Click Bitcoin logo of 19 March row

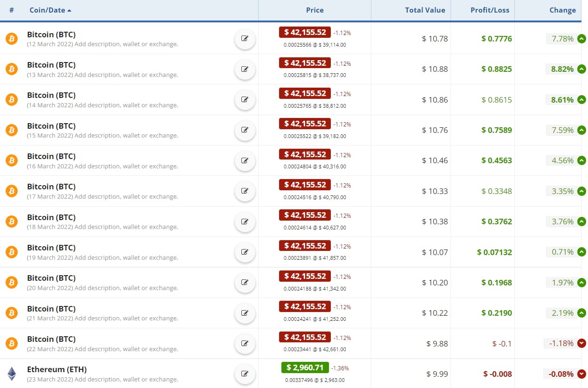coord(12,252)
